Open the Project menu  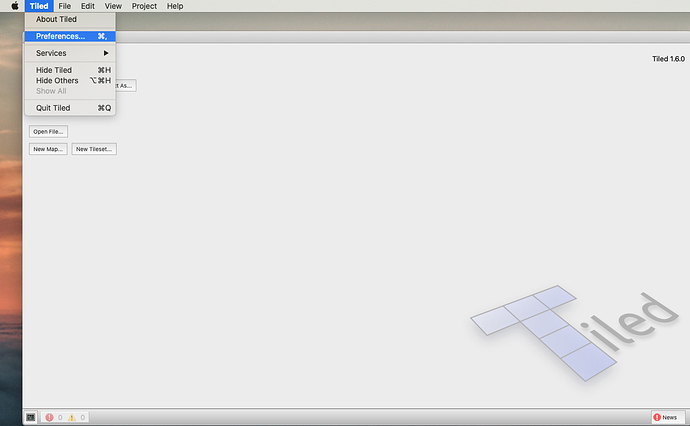[x=144, y=6]
